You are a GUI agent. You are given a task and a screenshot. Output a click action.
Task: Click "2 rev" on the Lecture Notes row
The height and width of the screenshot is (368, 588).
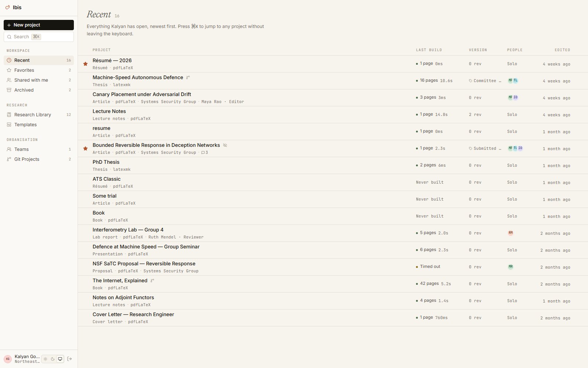(475, 114)
